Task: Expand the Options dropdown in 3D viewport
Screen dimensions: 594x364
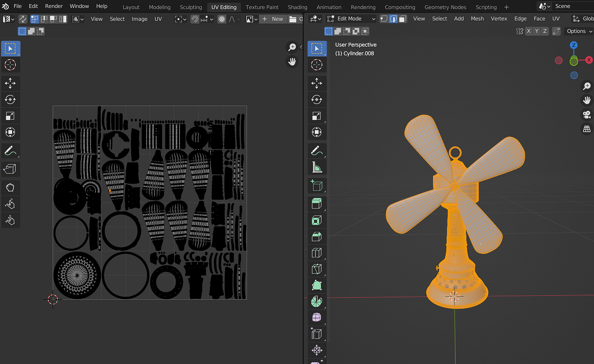Action: 579,31
